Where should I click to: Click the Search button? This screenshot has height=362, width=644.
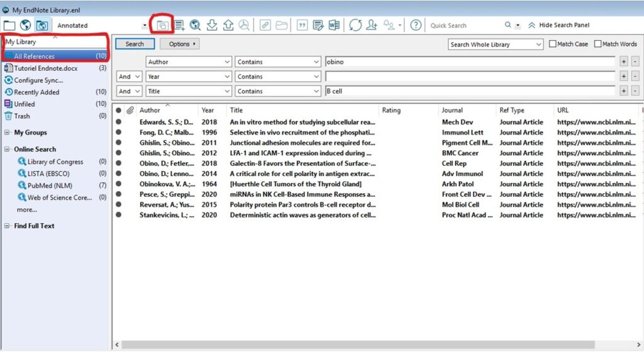coord(135,45)
